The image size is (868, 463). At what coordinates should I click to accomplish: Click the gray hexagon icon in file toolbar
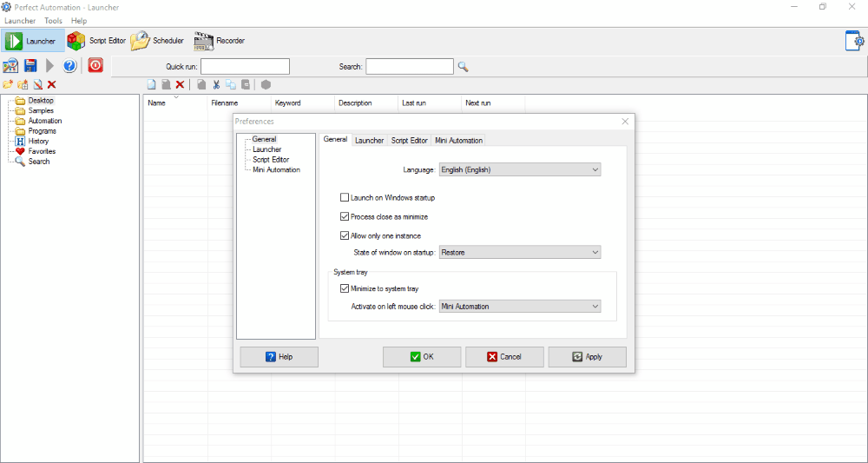pos(266,85)
